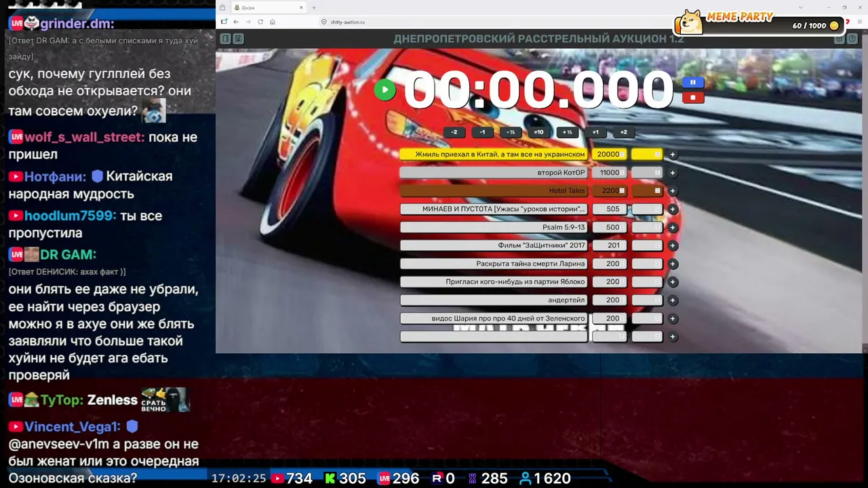Edit the lot name "МИНАЕВ И ПУСТОТА"

click(x=494, y=209)
